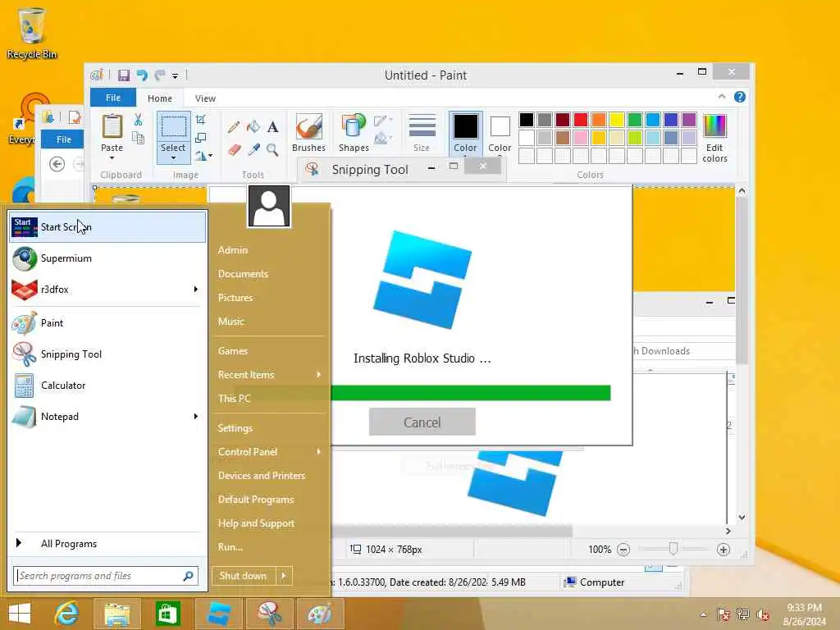Click the Shut down button
Viewport: 840px width, 630px height.
click(x=243, y=576)
